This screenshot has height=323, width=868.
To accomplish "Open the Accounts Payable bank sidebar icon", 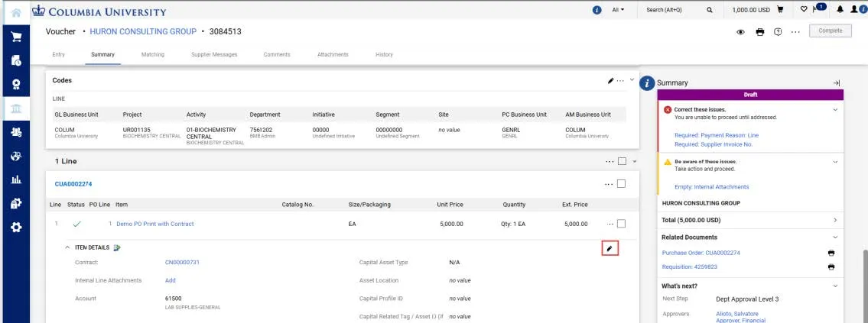I will (x=17, y=108).
